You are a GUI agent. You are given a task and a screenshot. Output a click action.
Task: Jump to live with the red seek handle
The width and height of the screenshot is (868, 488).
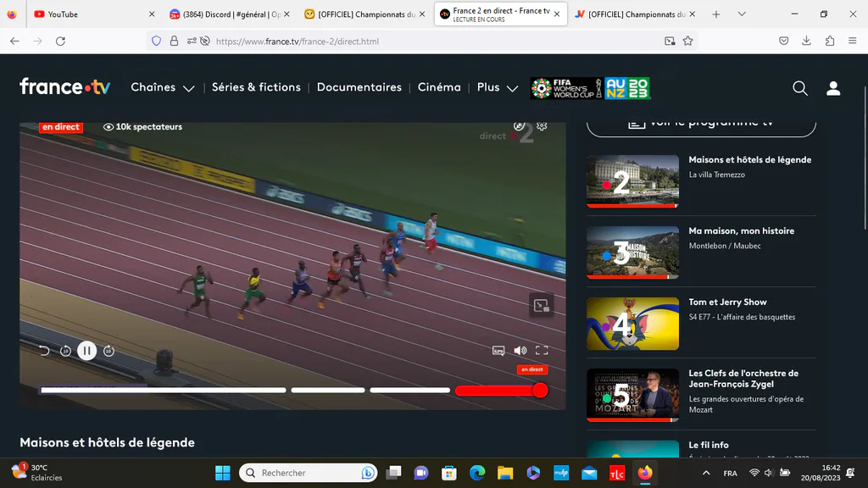(x=540, y=391)
